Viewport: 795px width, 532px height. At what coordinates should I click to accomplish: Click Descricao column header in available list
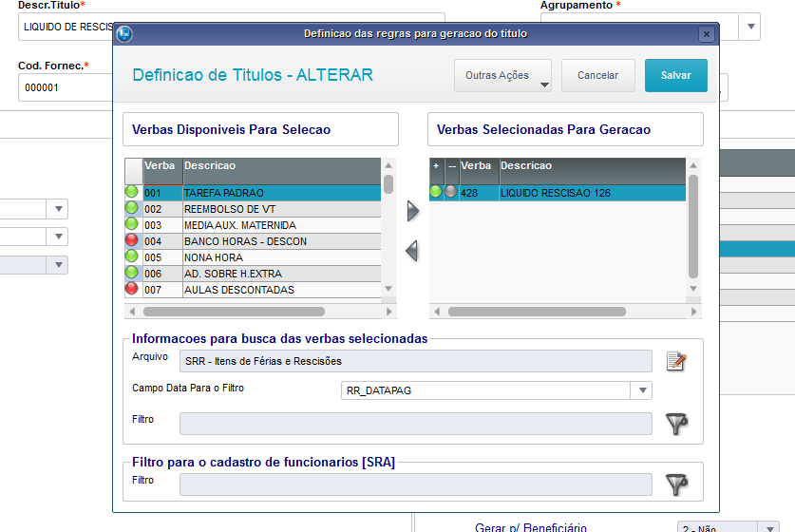point(282,171)
